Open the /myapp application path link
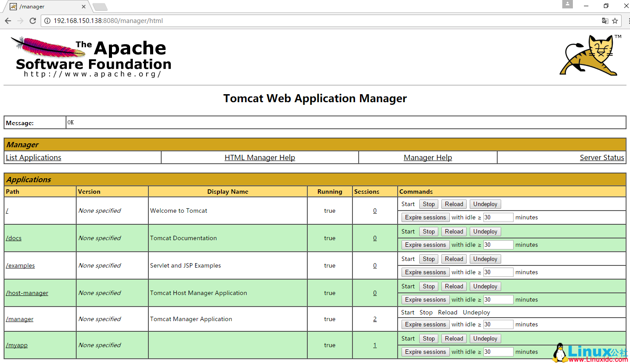The height and width of the screenshot is (364, 630). tap(17, 345)
